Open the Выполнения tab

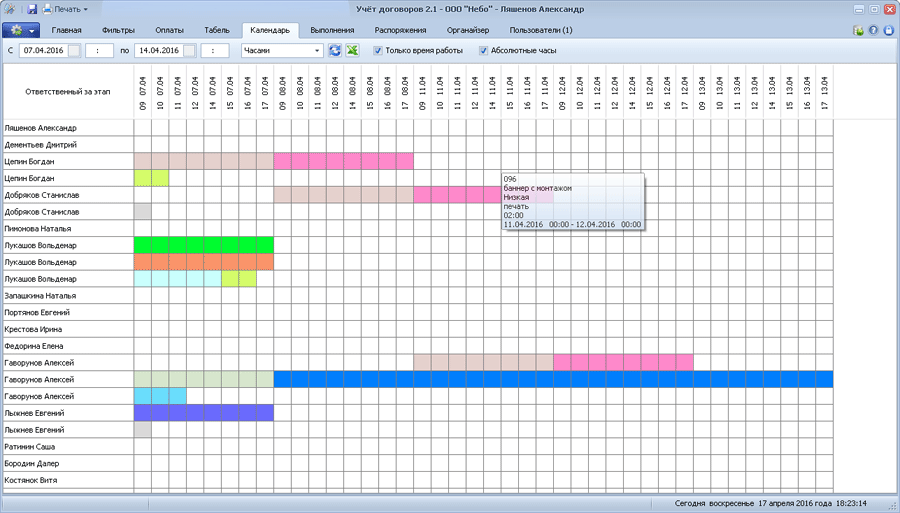[332, 30]
